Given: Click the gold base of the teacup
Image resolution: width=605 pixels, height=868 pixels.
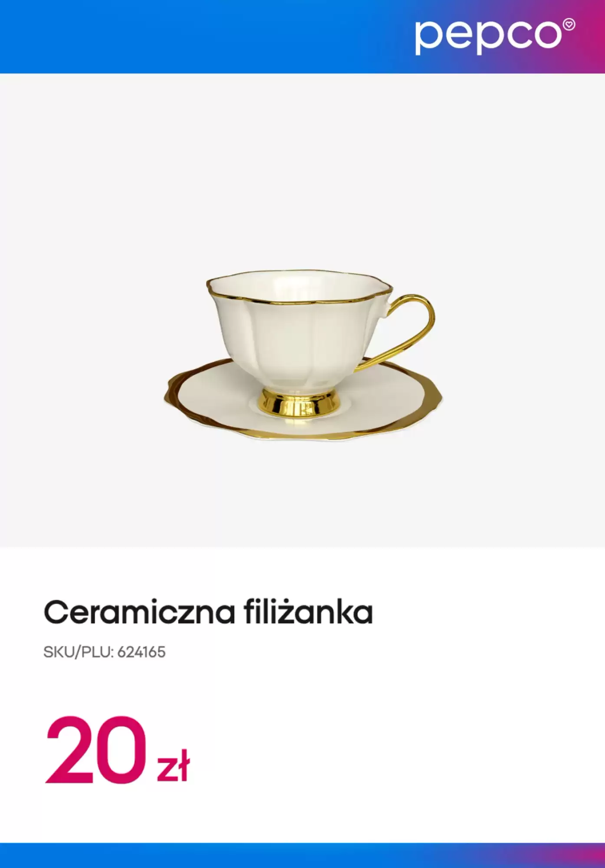Looking at the screenshot, I should (x=300, y=403).
